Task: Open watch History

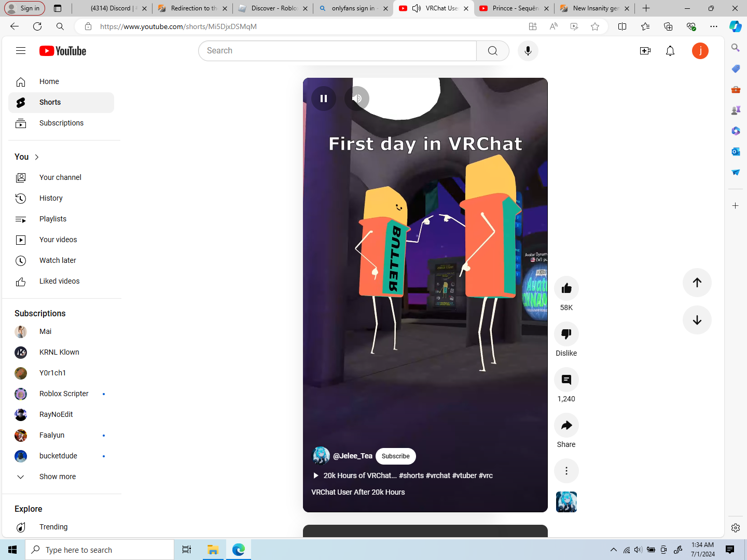Action: (61, 198)
